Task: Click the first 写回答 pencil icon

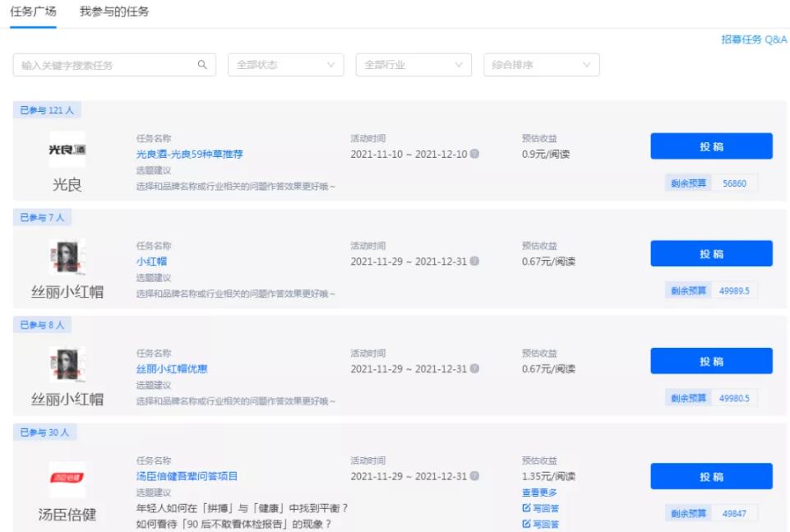Action: click(526, 508)
